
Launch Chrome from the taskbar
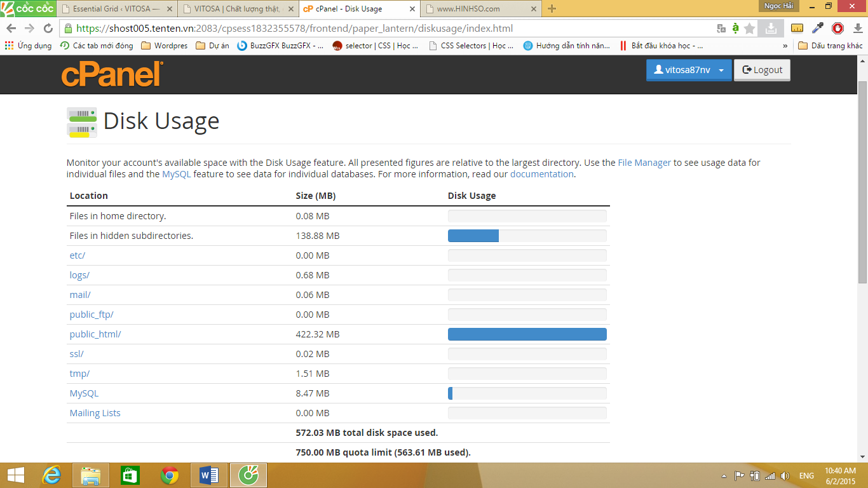pyautogui.click(x=169, y=475)
